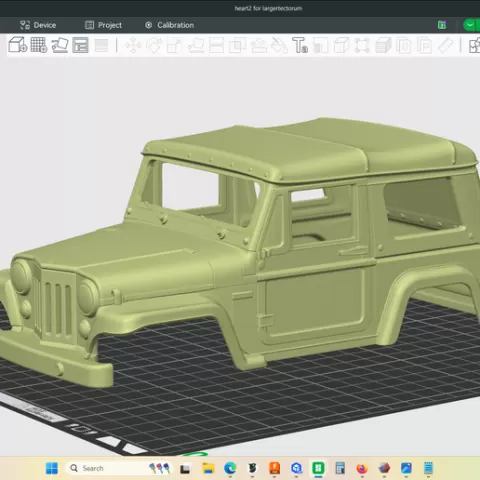Open the assembly view icon at toolbar end
The image size is (480, 480).
pyautogui.click(x=474, y=45)
